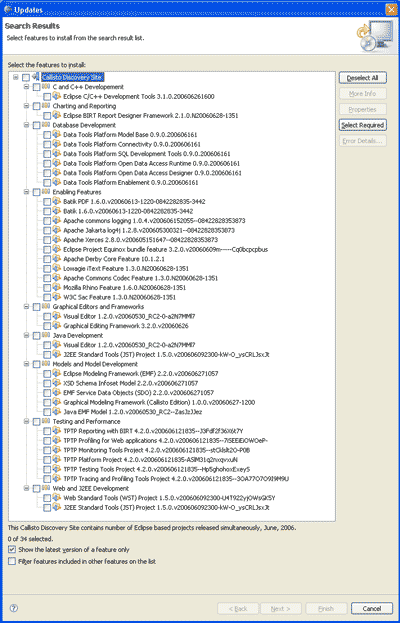The height and width of the screenshot is (623, 400).
Task: Select TPTP Tracing and Profiling Tools Project row
Action: click(176, 478)
